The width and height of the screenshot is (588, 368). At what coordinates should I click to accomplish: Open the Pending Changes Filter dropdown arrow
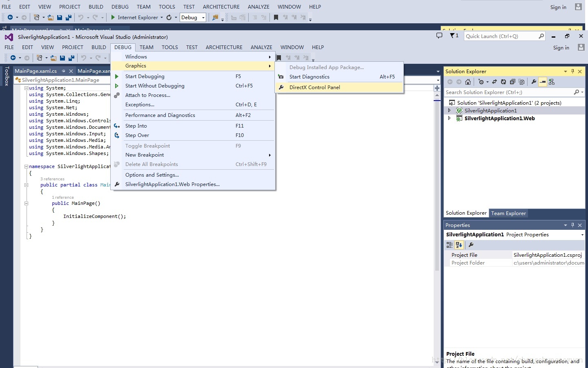(x=487, y=82)
